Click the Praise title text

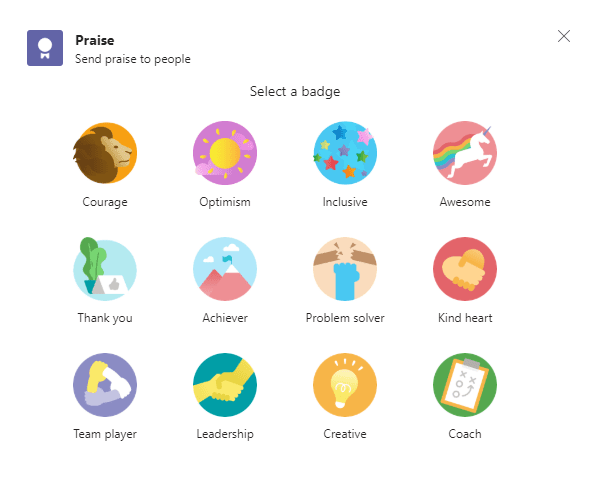(95, 40)
